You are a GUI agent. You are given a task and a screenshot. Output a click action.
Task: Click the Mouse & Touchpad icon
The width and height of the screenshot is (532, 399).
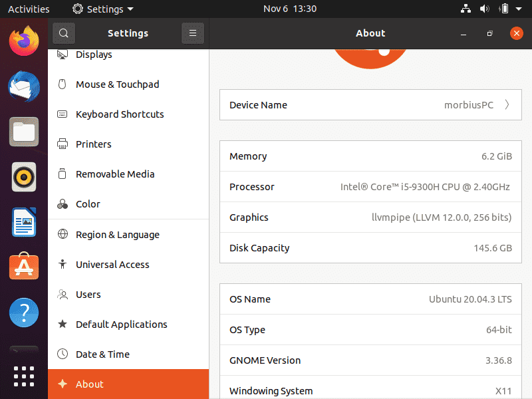click(x=63, y=84)
